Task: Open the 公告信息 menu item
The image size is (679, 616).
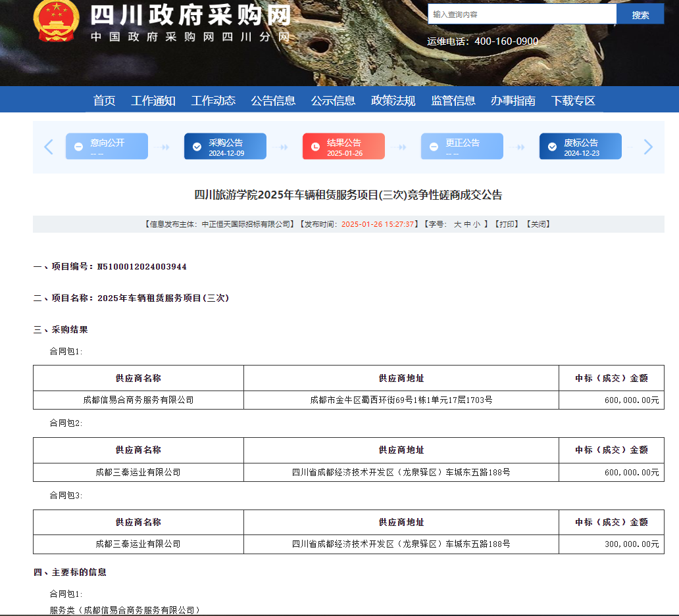Action: [x=273, y=101]
